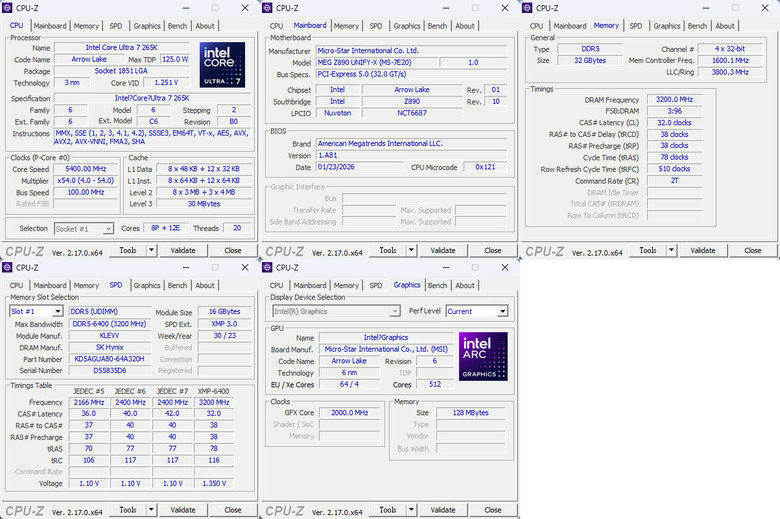Open Tools dropdown arrow in Mainboard-tab window

(411, 250)
